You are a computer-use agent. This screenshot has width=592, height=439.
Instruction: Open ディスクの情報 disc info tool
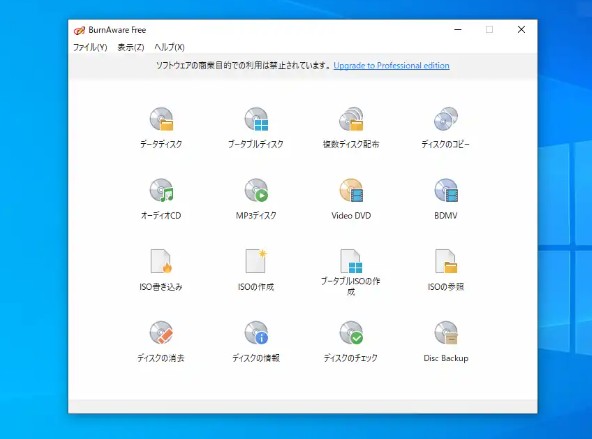tap(256, 342)
